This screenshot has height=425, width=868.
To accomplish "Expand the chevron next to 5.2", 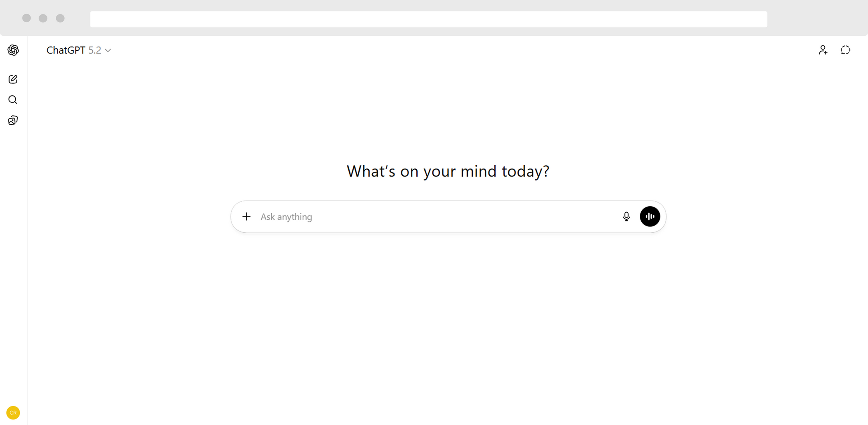I will pyautogui.click(x=107, y=50).
